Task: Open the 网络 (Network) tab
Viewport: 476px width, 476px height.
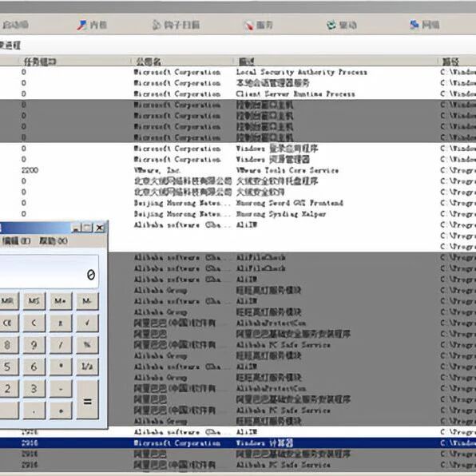Action: [x=424, y=25]
